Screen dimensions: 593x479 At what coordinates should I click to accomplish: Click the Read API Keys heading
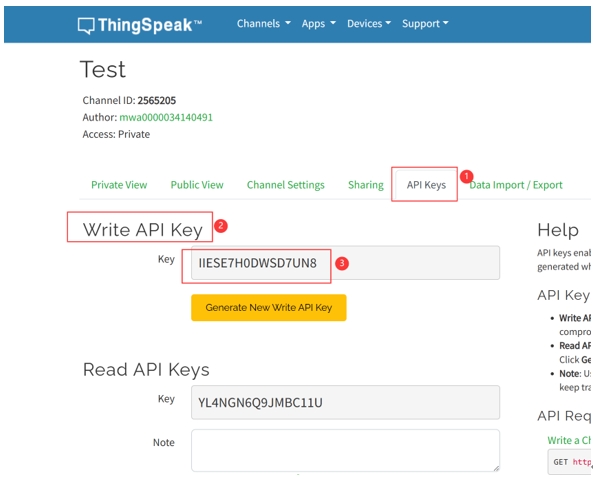[x=146, y=370]
